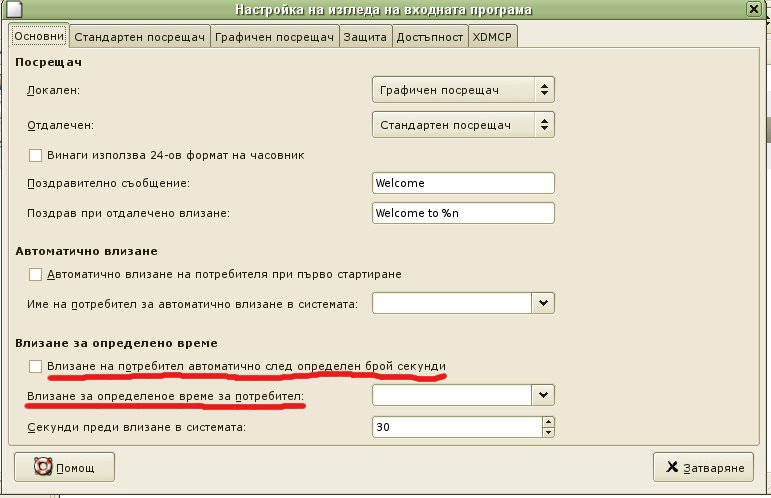The image size is (771, 498).
Task: Switch to Стандартен посрещач tab
Action: click(139, 37)
